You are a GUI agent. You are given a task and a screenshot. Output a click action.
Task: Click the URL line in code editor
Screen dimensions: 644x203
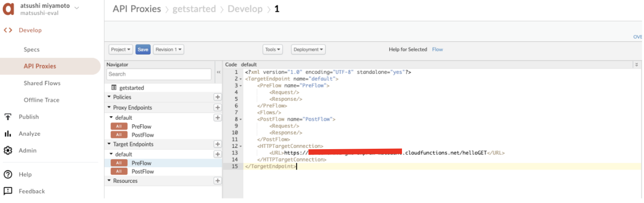[x=387, y=153]
